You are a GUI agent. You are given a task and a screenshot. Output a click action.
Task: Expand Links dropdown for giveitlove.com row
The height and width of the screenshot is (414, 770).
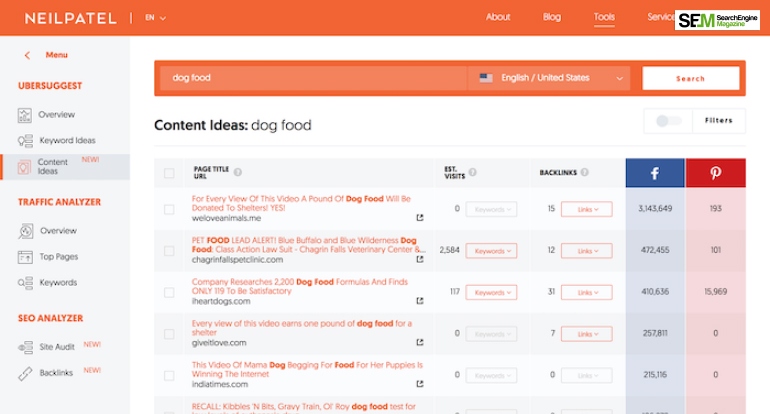(587, 334)
